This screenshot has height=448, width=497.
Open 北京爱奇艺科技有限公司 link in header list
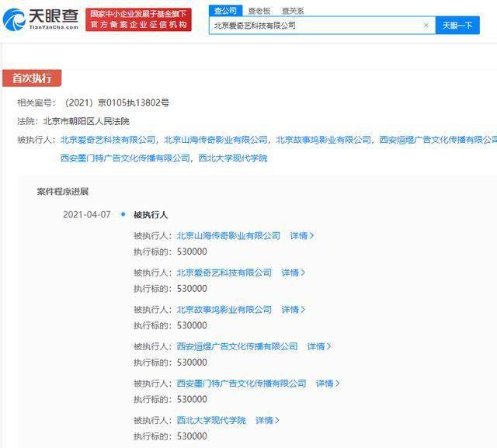click(x=108, y=140)
